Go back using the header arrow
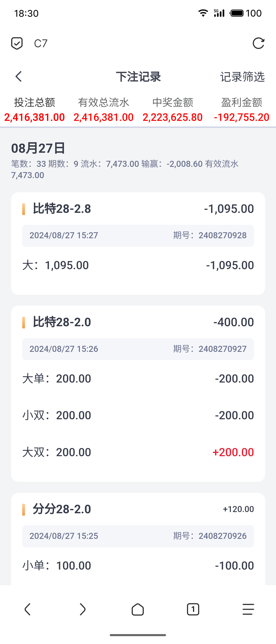The width and height of the screenshot is (276, 644). pos(19,76)
